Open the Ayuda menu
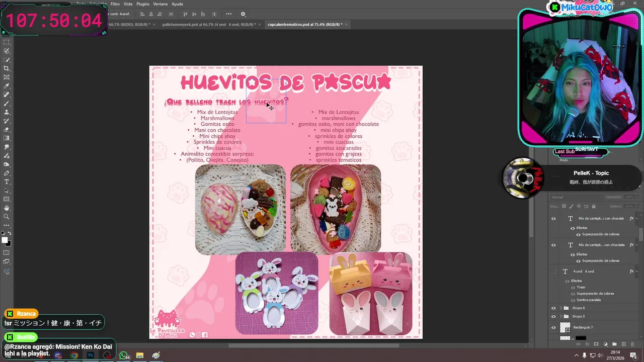 pos(177,4)
